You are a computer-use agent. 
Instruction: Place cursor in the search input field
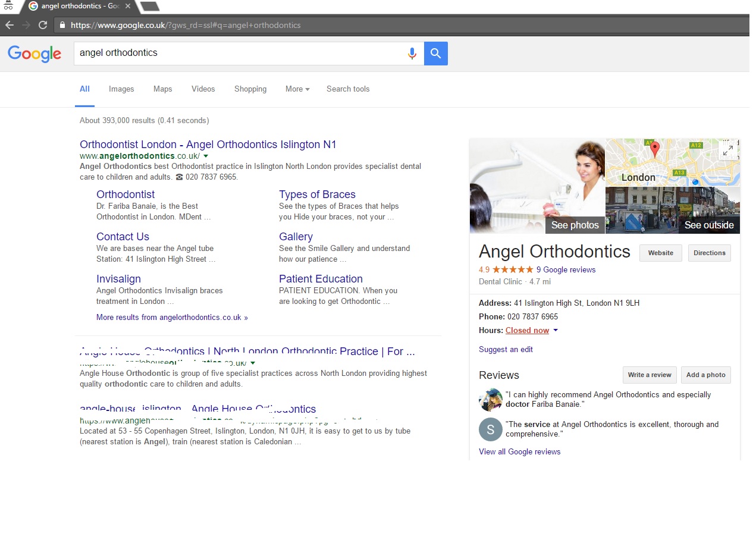tap(238, 54)
